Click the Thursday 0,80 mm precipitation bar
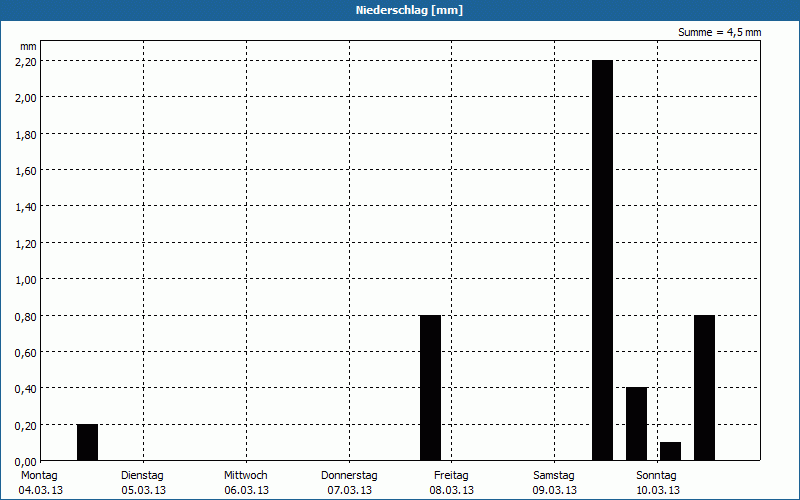Image resolution: width=800 pixels, height=500 pixels. click(x=430, y=388)
